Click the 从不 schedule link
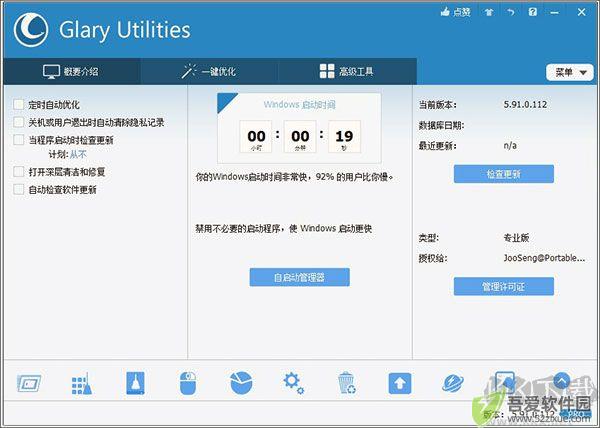 point(78,155)
